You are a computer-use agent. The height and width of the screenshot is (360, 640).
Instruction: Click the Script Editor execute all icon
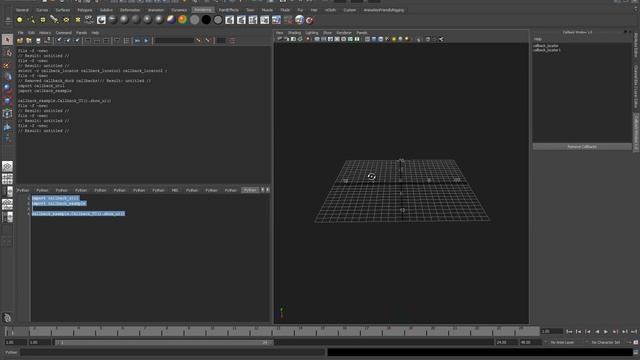click(137, 40)
